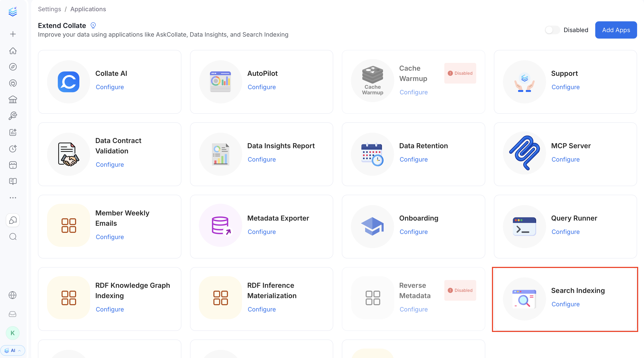The image size is (644, 358).
Task: Click Configure under Support
Action: pos(565,87)
